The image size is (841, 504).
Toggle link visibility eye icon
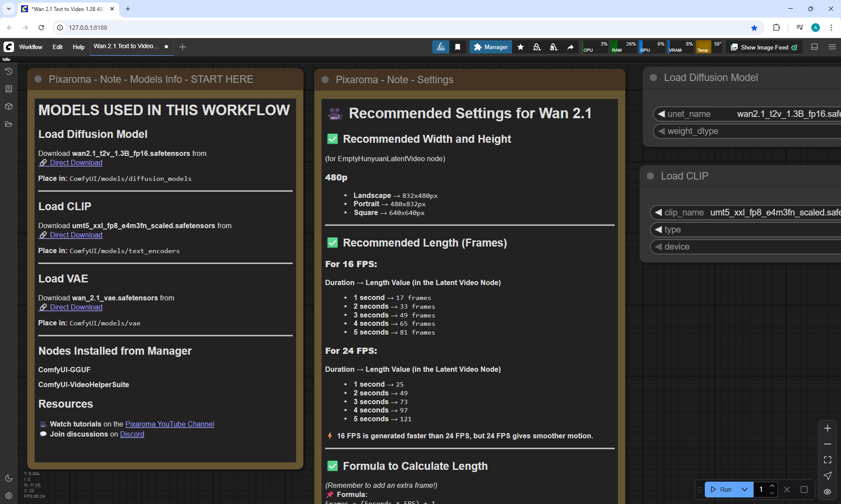point(827,492)
